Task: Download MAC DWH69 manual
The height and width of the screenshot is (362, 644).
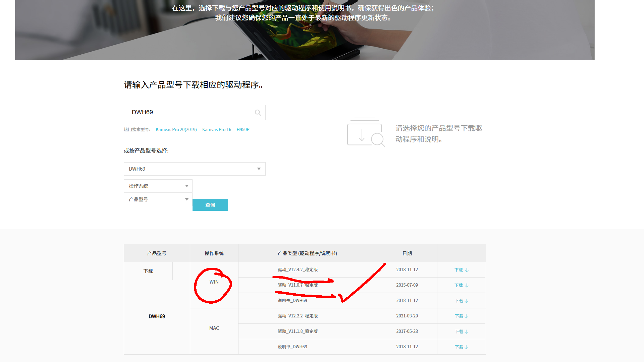Action: click(x=461, y=347)
